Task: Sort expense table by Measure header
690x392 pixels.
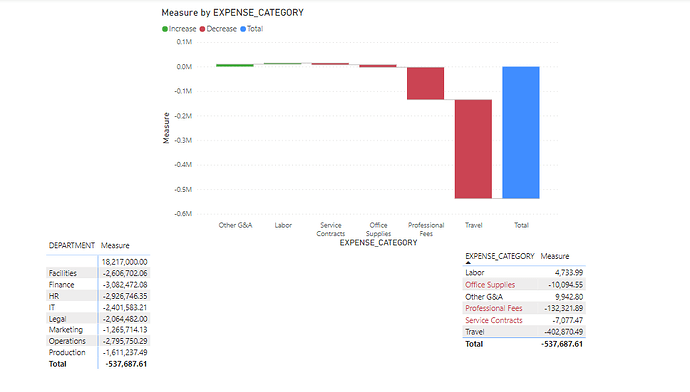Action: coord(554,256)
